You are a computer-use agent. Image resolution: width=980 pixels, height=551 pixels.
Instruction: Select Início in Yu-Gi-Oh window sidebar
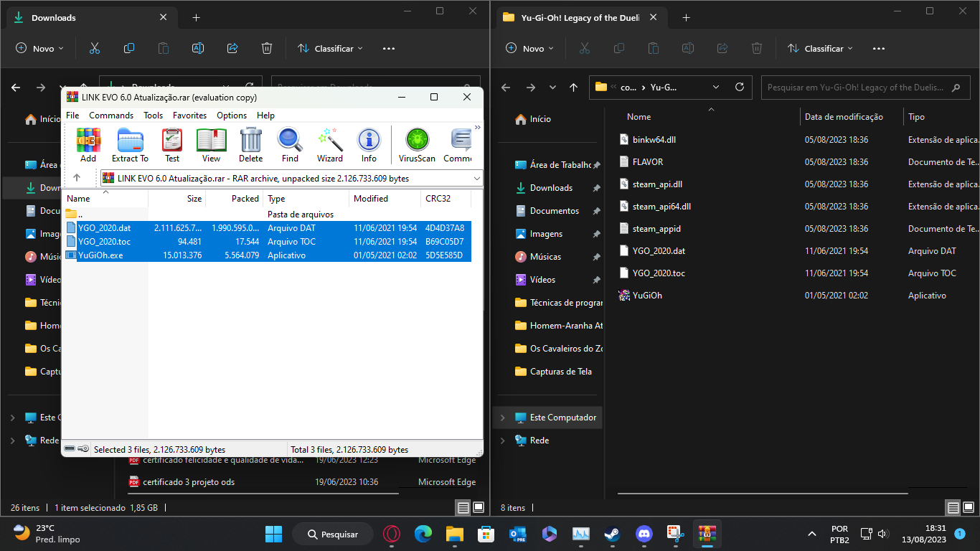pos(549,119)
